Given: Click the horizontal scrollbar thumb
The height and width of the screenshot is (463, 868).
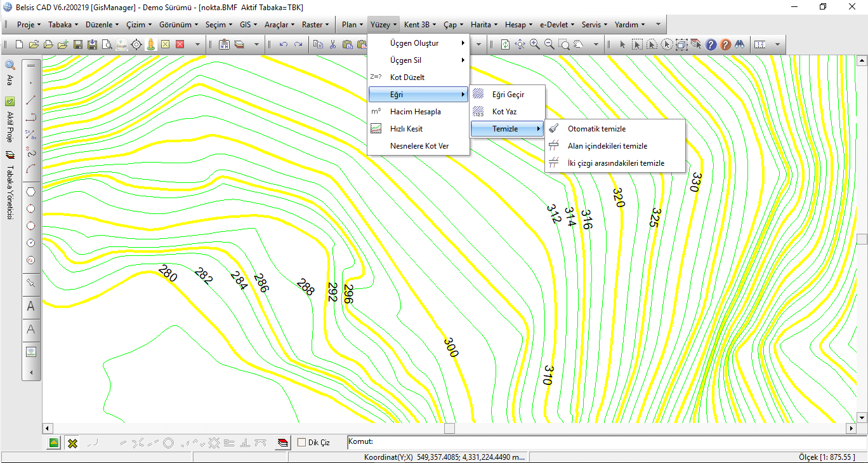Looking at the screenshot, I should coord(449,429).
